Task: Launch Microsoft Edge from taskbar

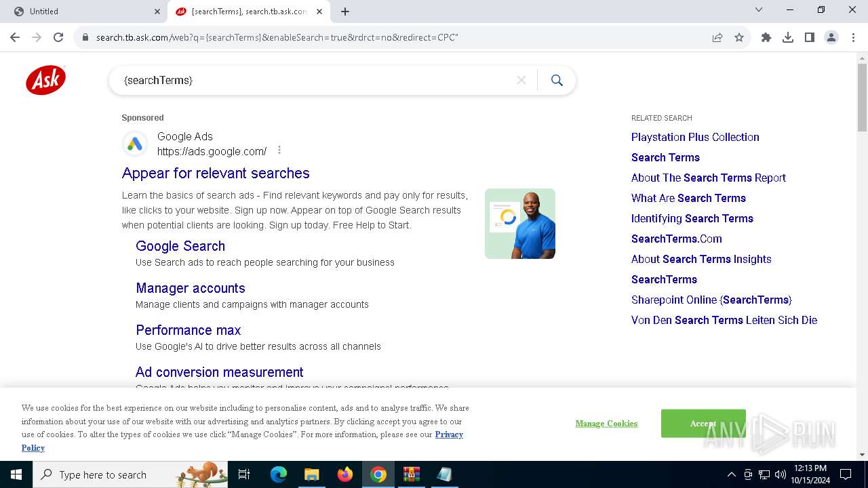Action: (x=279, y=474)
